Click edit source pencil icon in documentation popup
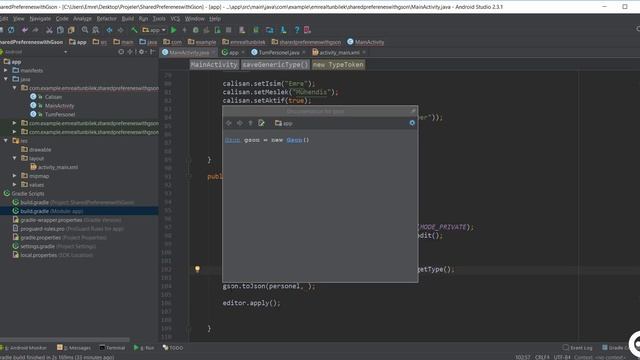640x360 pixels. point(261,123)
